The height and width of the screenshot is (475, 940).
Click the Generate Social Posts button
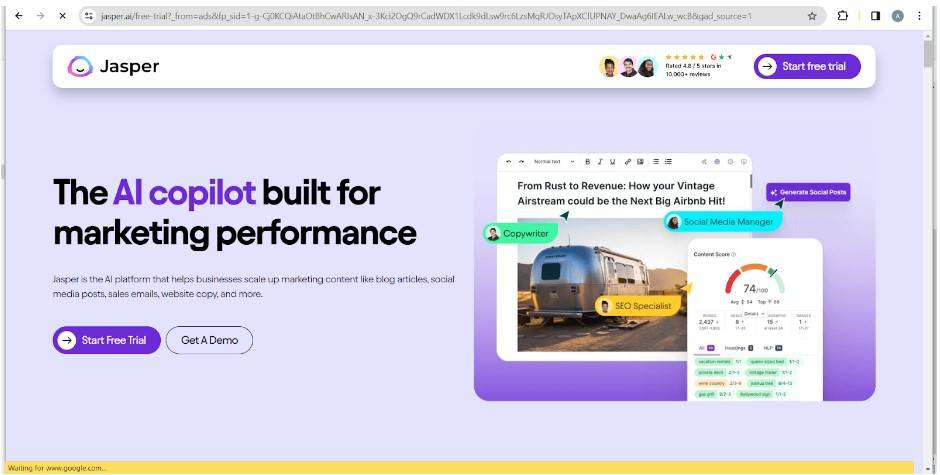(x=808, y=192)
